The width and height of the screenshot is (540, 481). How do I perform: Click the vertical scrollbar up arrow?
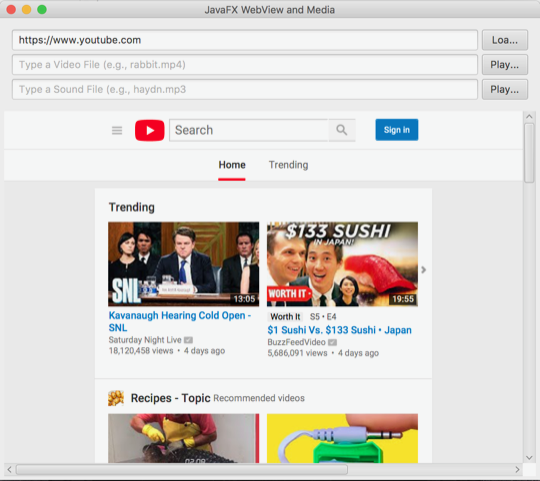click(529, 117)
